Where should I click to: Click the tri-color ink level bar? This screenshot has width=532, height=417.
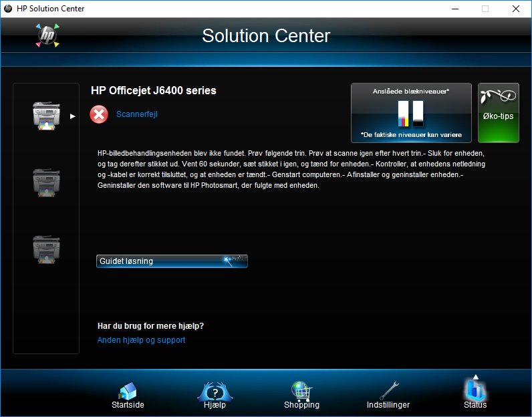tap(403, 114)
